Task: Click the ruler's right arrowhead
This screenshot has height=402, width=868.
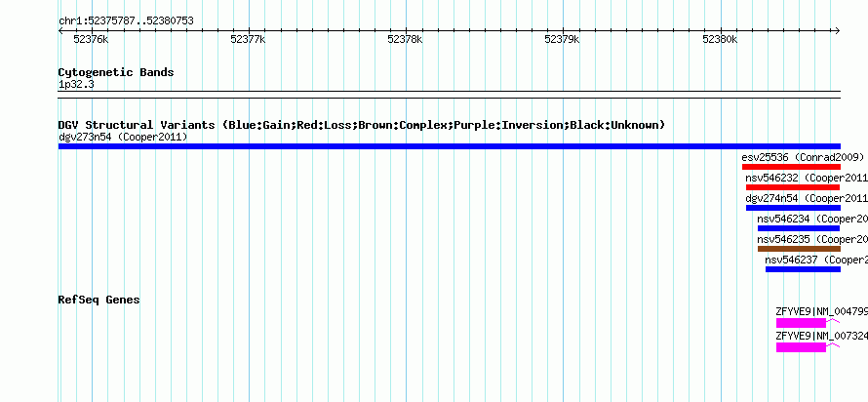Action: coord(838,31)
